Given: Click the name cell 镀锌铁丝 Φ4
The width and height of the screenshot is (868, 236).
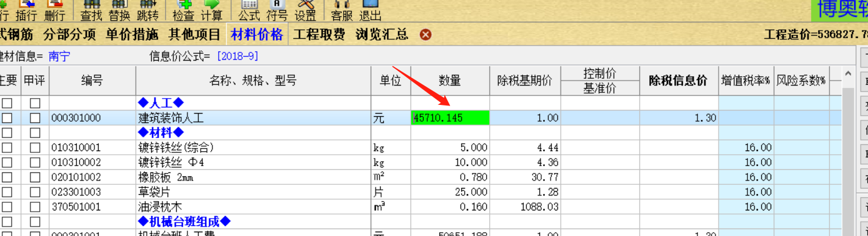Looking at the screenshot, I should click(x=253, y=162).
